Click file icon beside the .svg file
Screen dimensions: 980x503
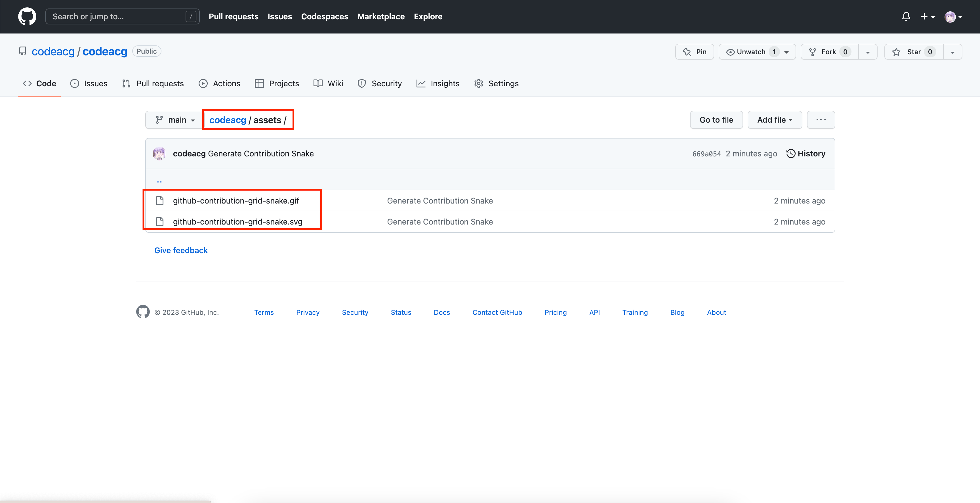click(160, 221)
